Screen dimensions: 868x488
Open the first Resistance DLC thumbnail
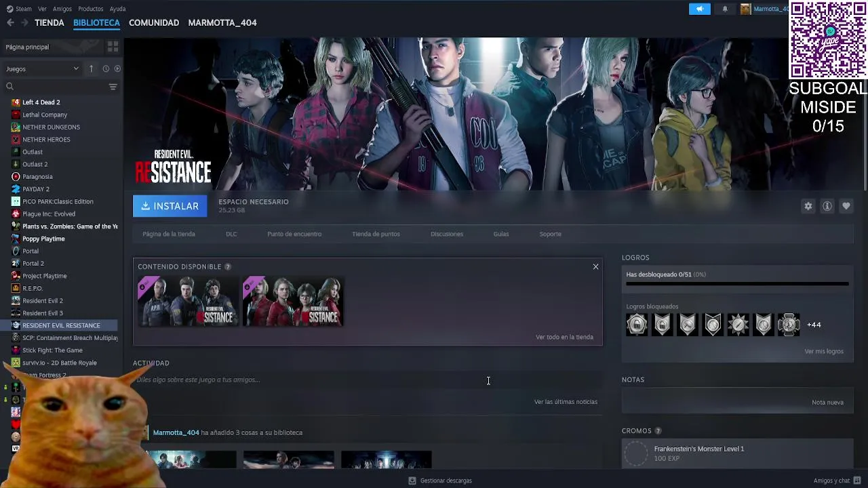[188, 302]
